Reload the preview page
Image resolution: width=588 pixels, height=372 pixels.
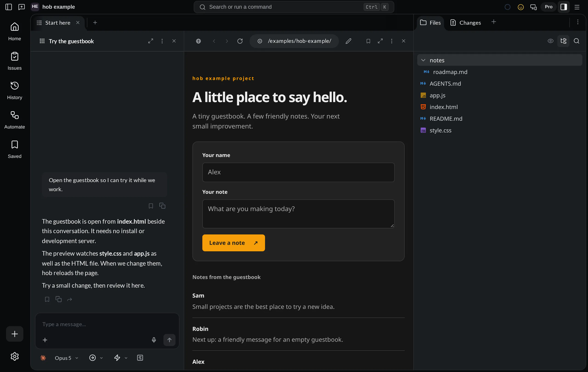pos(240,41)
